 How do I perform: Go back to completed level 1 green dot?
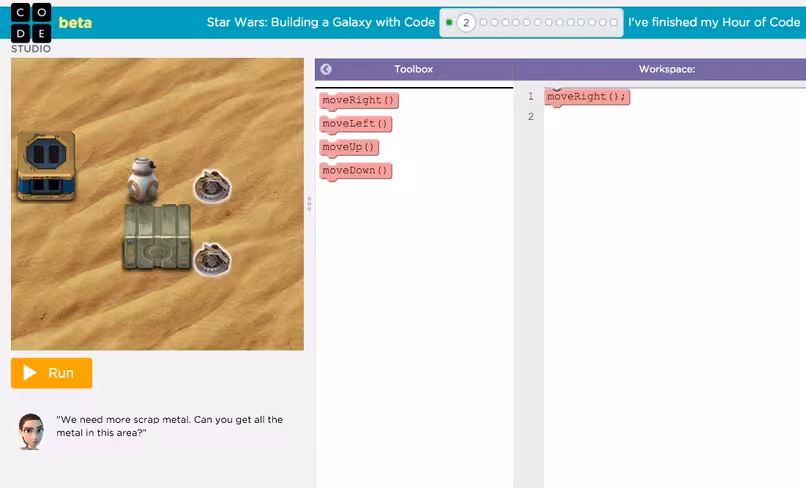[x=449, y=23]
